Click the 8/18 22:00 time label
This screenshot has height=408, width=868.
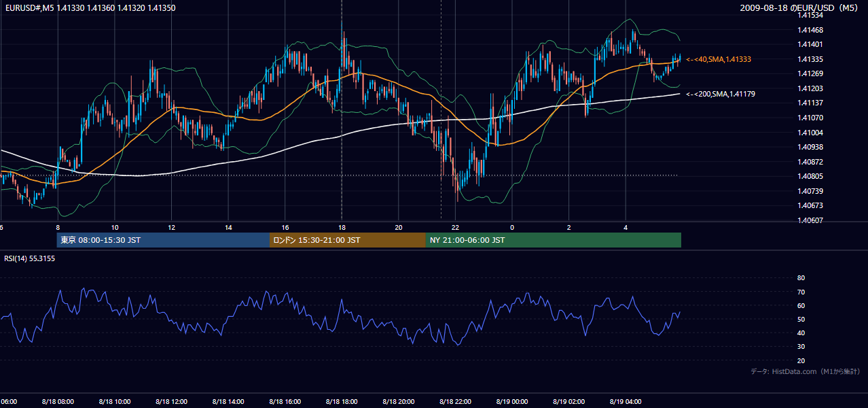point(455,401)
